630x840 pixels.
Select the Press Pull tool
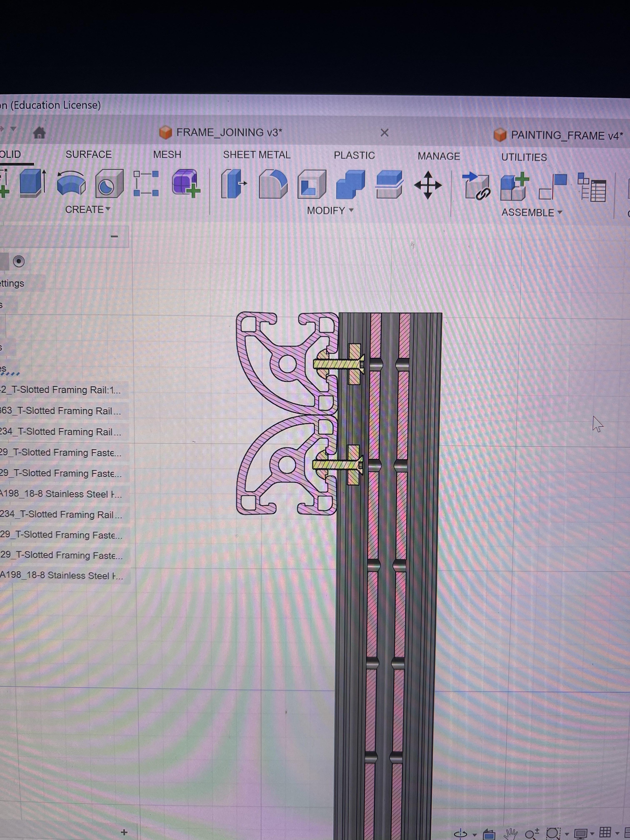pos(233,184)
